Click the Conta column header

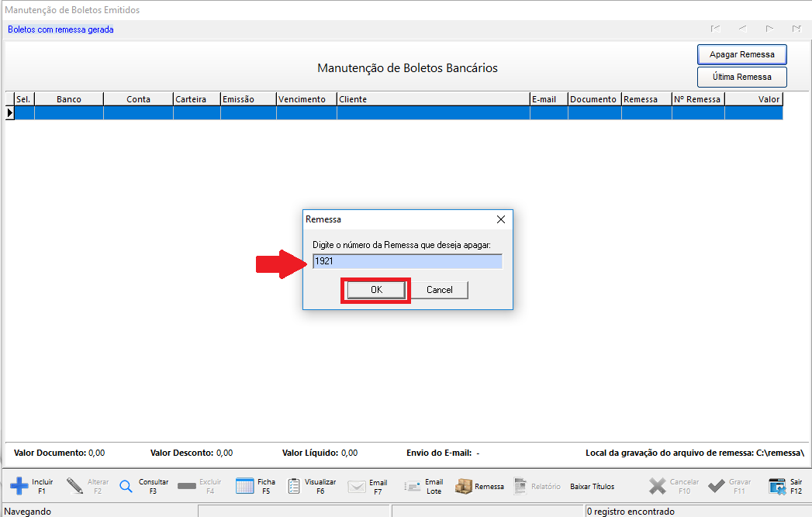[138, 99]
